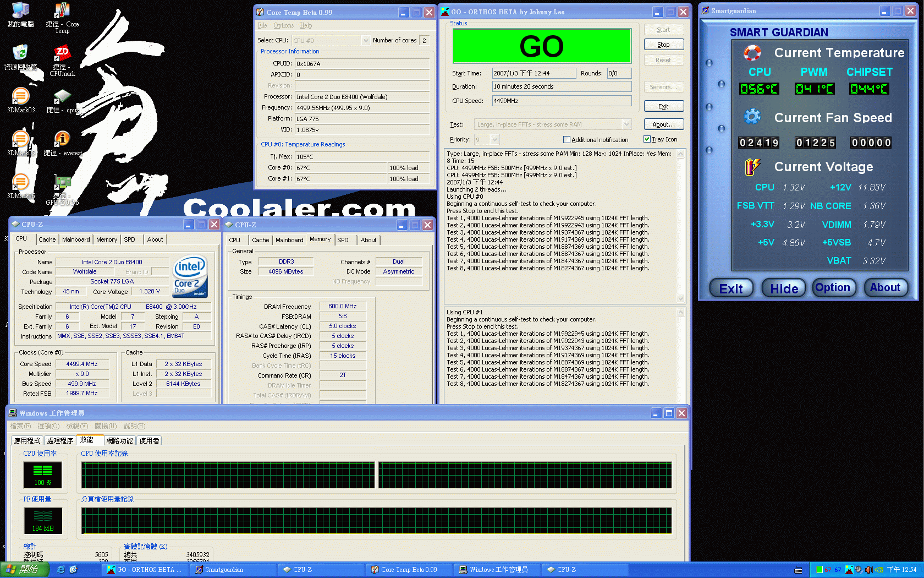Open the 檢視 menu in Task Manager
This screenshot has width=924, height=578.
[77, 426]
